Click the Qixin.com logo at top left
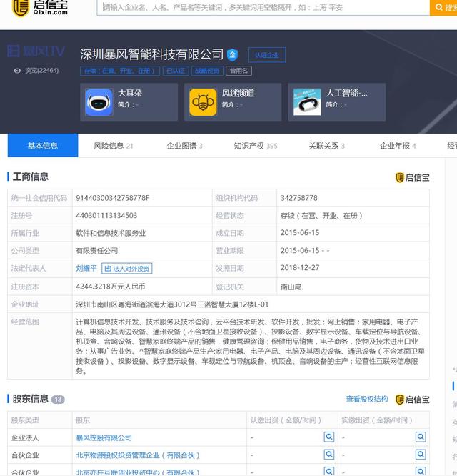Viewport: 457px width, 476px height. click(39, 7)
